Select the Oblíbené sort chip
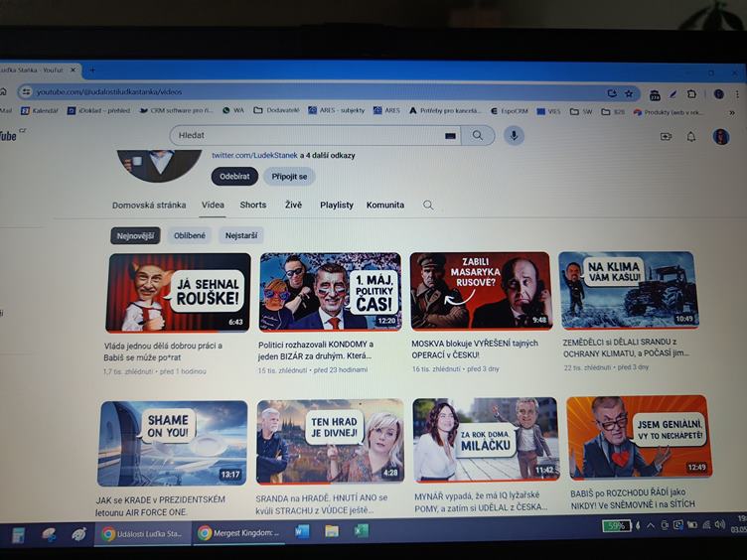The image size is (747, 560). point(190,235)
